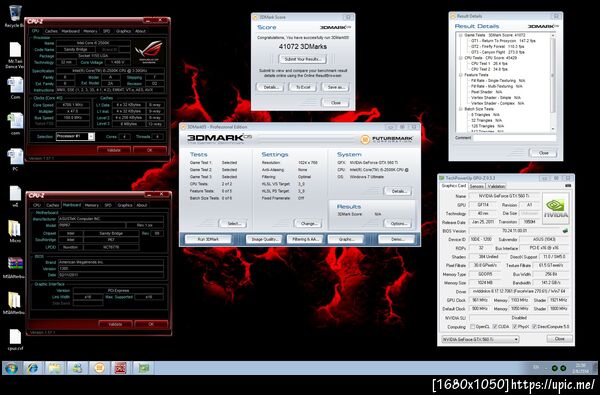Open Filtering & AA settings button
This screenshot has height=395, width=600.
tap(305, 239)
